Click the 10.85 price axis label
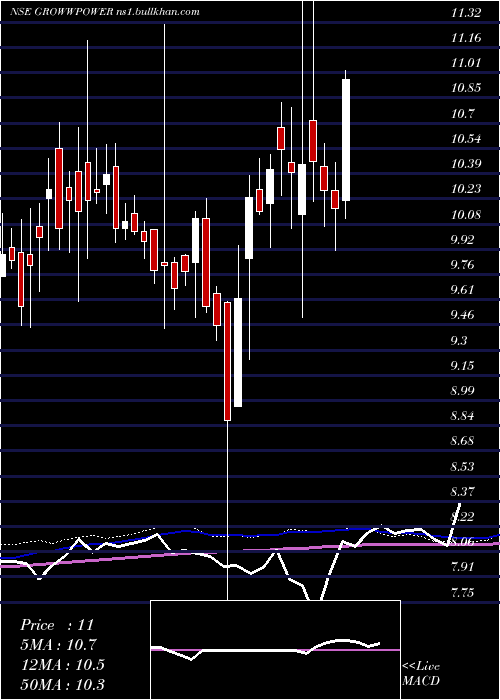This screenshot has height=700, width=500. [466, 88]
